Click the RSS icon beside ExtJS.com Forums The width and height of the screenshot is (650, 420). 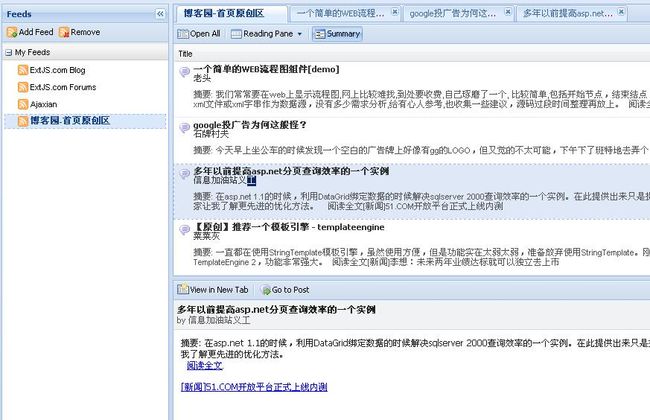click(x=23, y=87)
